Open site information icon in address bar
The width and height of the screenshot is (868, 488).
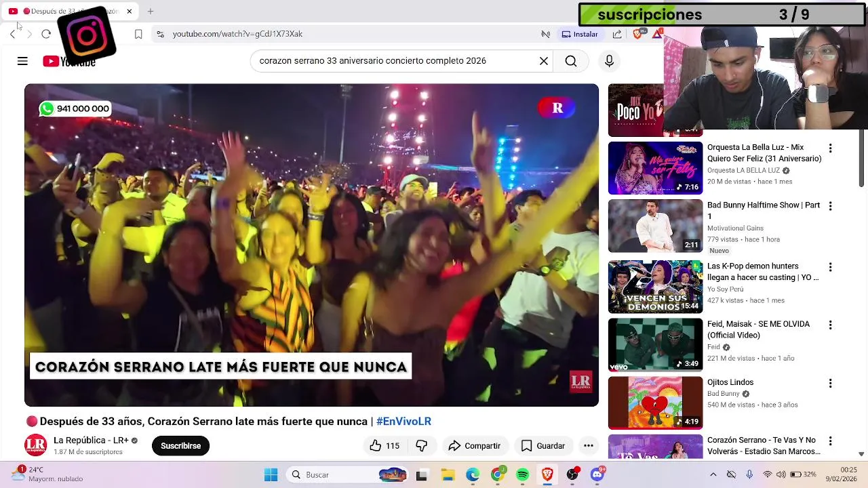click(160, 34)
